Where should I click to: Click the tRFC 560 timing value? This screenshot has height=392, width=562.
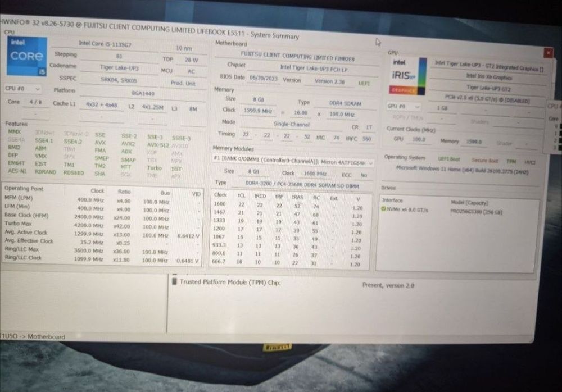pos(366,139)
